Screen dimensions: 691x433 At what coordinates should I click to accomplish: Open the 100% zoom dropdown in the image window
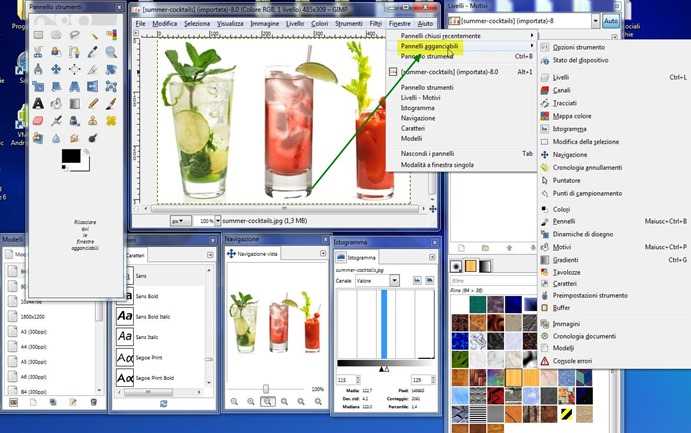(207, 220)
